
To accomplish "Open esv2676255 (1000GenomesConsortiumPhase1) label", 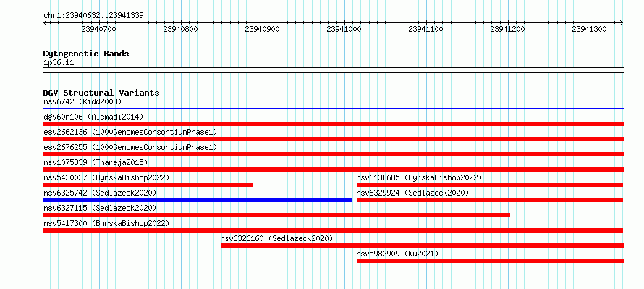I will (130, 147).
